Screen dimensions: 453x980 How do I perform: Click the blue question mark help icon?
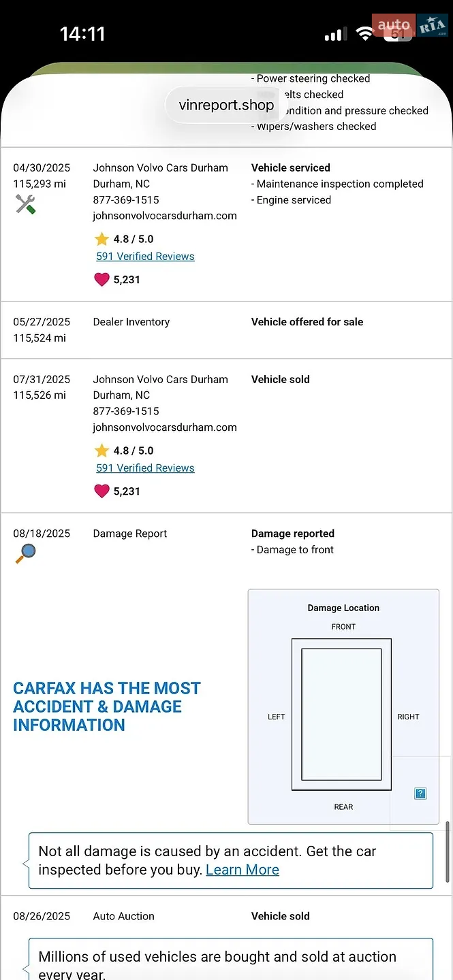(x=420, y=794)
